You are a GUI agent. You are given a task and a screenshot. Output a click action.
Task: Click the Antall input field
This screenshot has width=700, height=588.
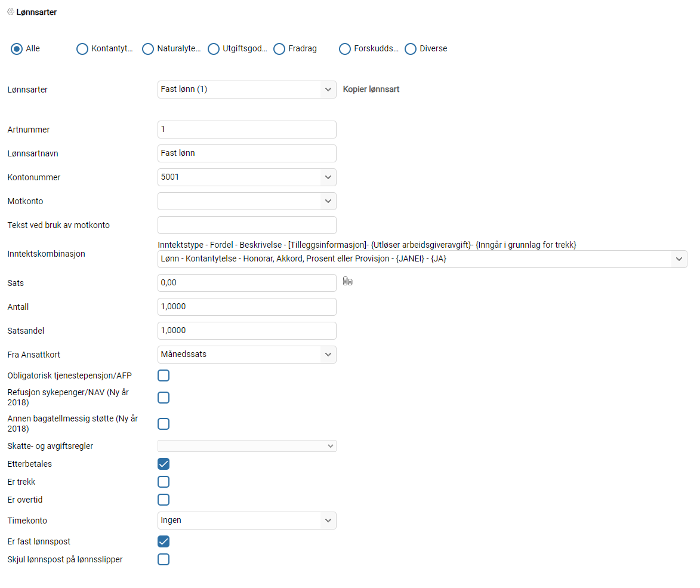click(x=247, y=307)
